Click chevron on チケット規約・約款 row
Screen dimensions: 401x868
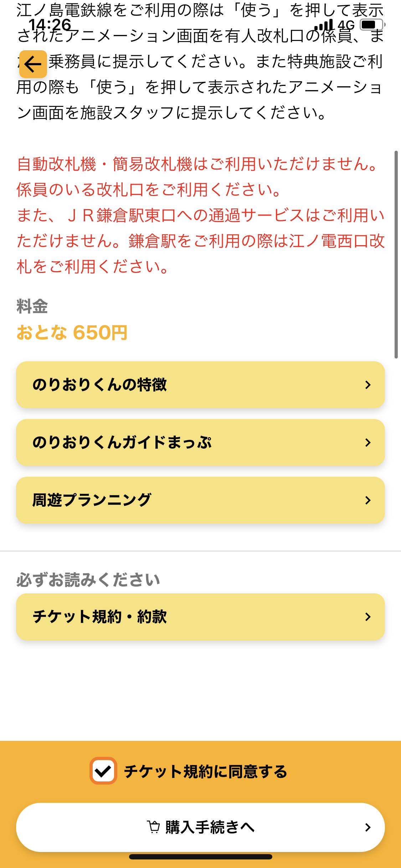(368, 617)
